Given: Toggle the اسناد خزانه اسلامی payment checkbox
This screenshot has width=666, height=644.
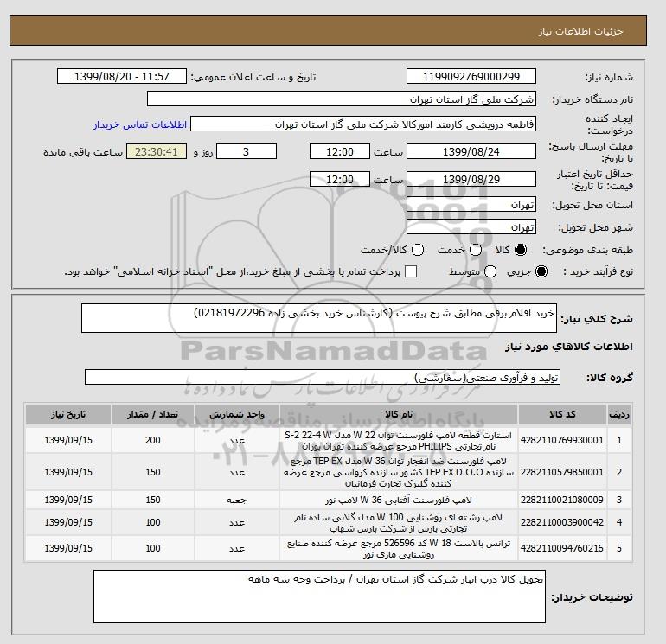Looking at the screenshot, I should [x=411, y=271].
